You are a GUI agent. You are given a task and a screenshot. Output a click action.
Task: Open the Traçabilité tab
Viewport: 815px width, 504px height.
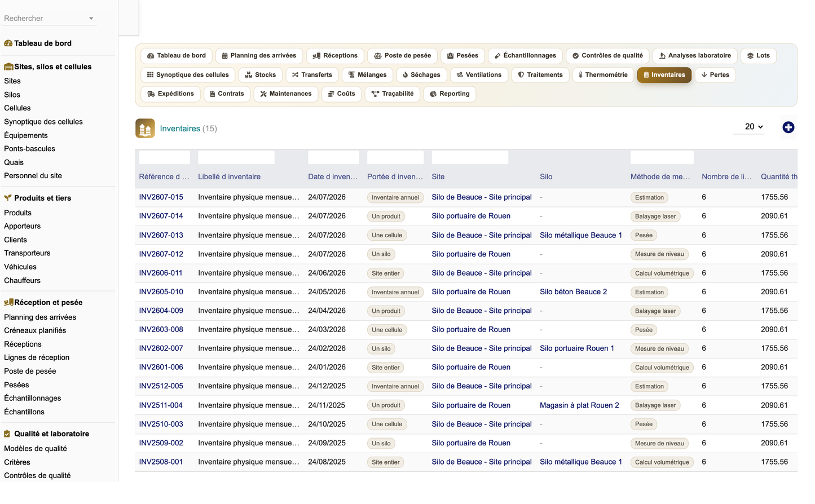pos(393,94)
